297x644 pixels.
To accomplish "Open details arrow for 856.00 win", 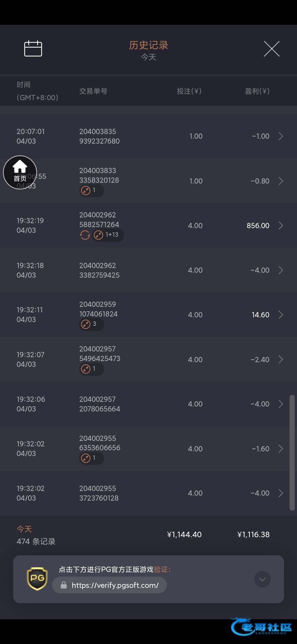I will click(x=280, y=225).
